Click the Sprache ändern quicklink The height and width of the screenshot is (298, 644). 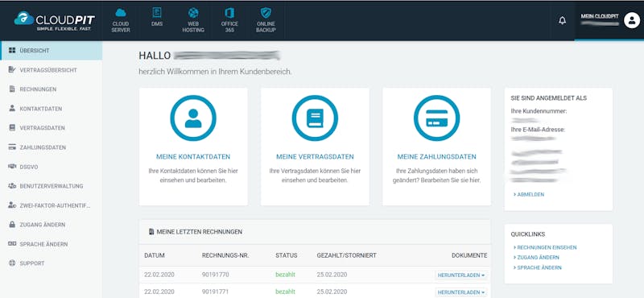(538, 267)
